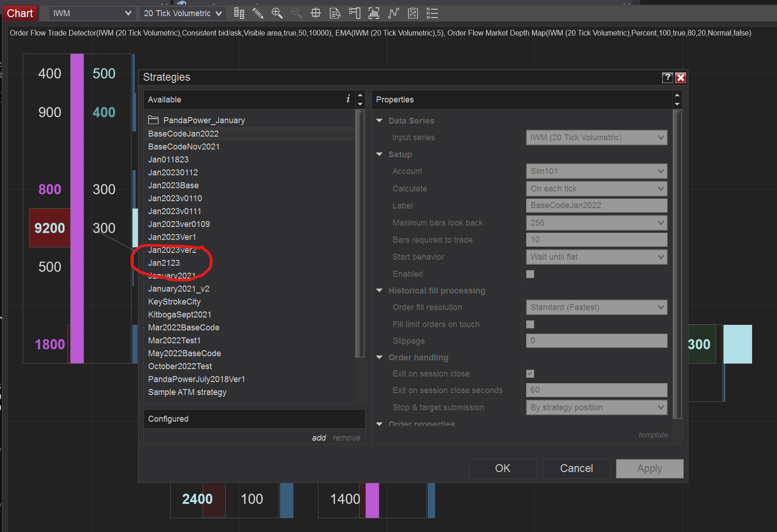
Task: Click the info 'i' icon in Available header
Action: click(348, 99)
